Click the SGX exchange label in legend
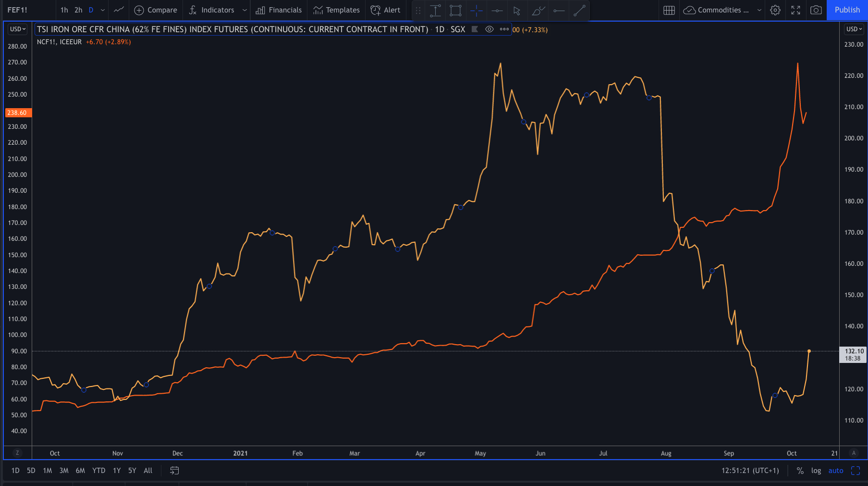Image resolution: width=868 pixels, height=486 pixels. [x=458, y=29]
